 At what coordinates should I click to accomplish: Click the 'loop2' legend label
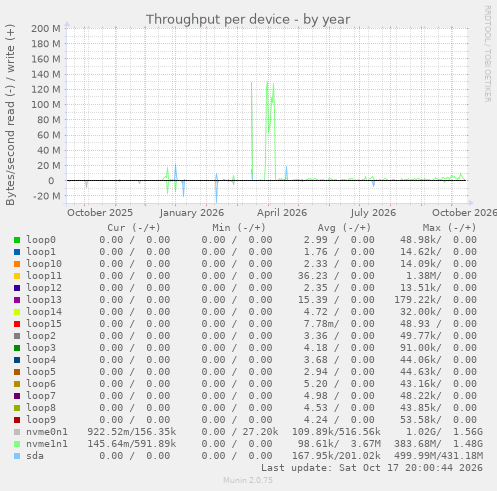pos(41,336)
